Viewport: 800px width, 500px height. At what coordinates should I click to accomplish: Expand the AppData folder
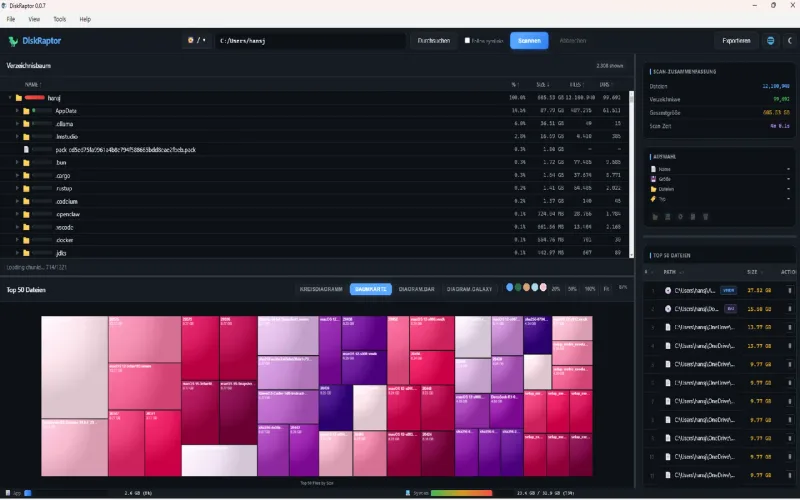(17, 111)
